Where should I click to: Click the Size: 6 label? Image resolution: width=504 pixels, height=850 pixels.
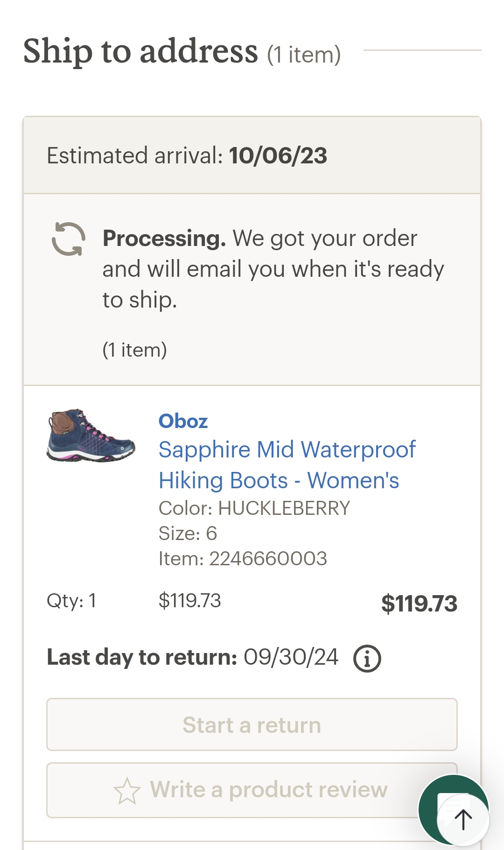[x=188, y=533]
